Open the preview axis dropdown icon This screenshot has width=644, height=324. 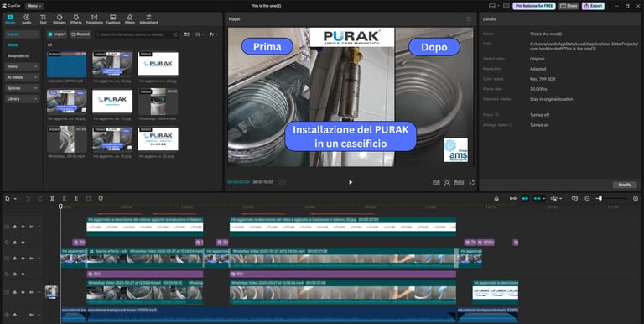tap(556, 199)
